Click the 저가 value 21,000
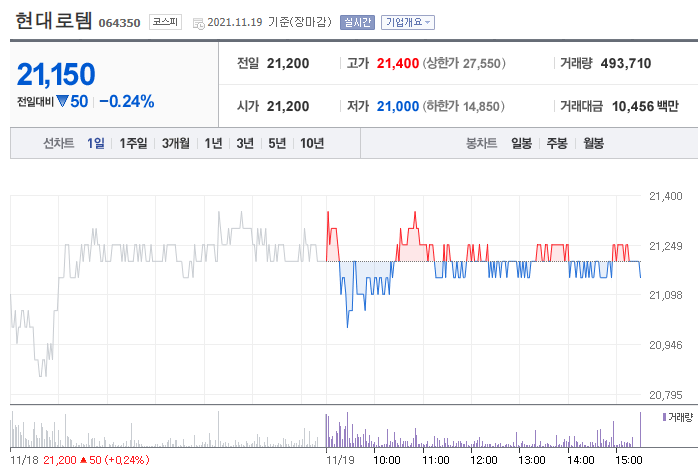Screen dimensions: 698x475 (x=398, y=106)
